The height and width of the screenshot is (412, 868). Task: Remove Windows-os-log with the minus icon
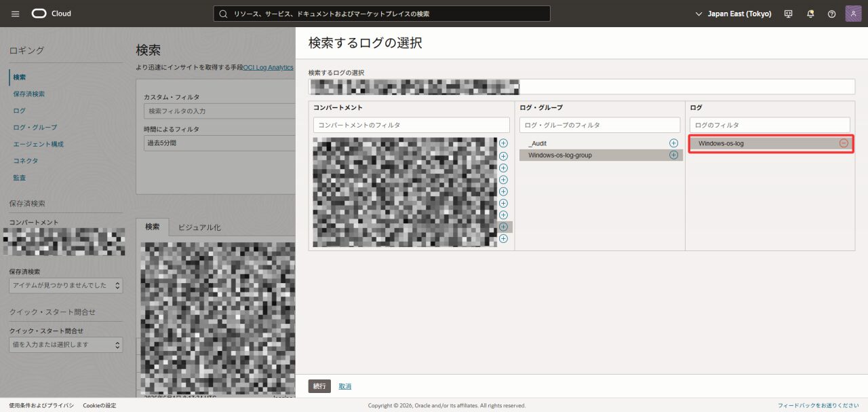tap(844, 143)
